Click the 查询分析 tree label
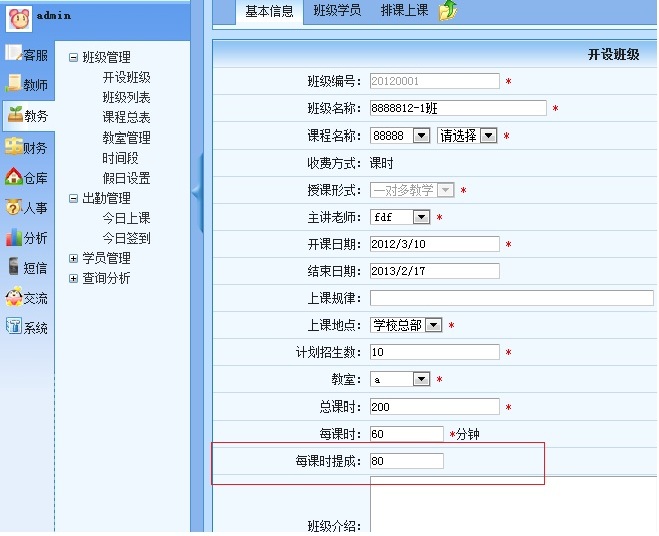The width and height of the screenshot is (659, 536). pyautogui.click(x=106, y=278)
